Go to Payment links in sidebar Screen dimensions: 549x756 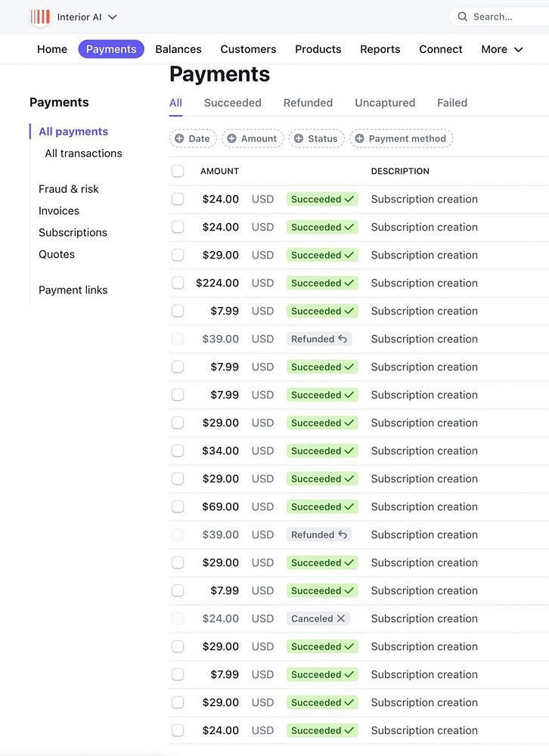(x=73, y=290)
